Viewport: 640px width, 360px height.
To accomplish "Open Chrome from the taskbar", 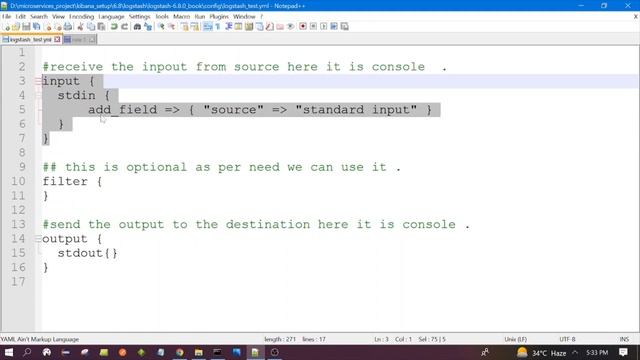I will [180, 352].
